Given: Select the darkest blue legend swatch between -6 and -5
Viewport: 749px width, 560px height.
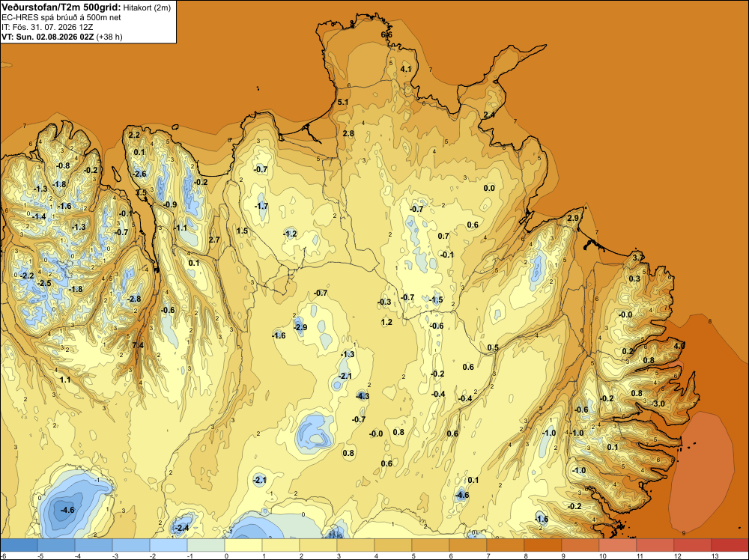Looking at the screenshot, I should click(x=19, y=545).
